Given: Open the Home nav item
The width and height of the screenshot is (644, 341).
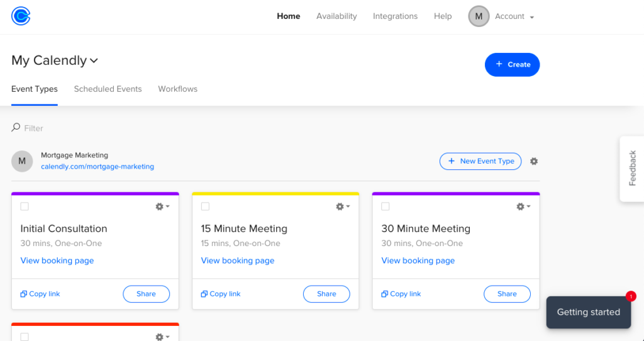Looking at the screenshot, I should pyautogui.click(x=288, y=16).
